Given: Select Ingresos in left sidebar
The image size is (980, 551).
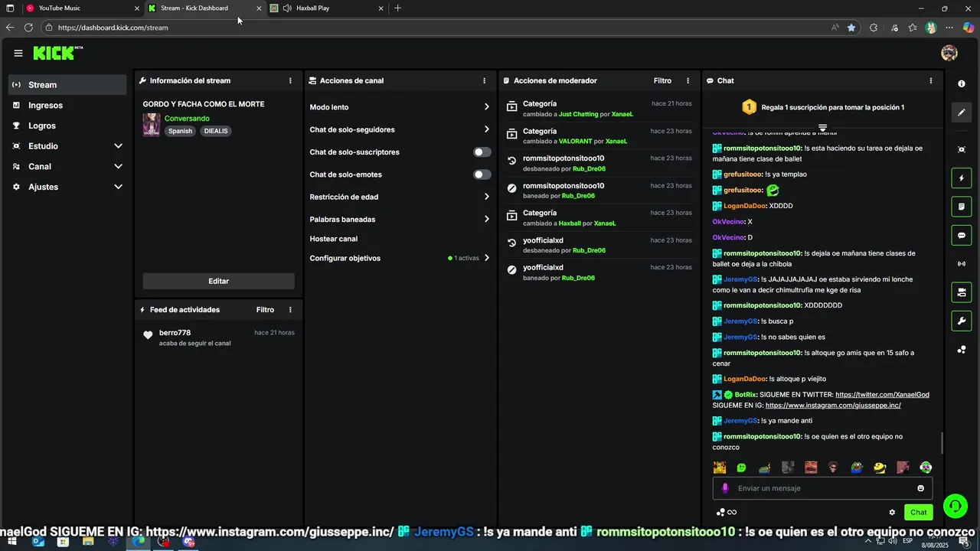Looking at the screenshot, I should pyautogui.click(x=67, y=106).
